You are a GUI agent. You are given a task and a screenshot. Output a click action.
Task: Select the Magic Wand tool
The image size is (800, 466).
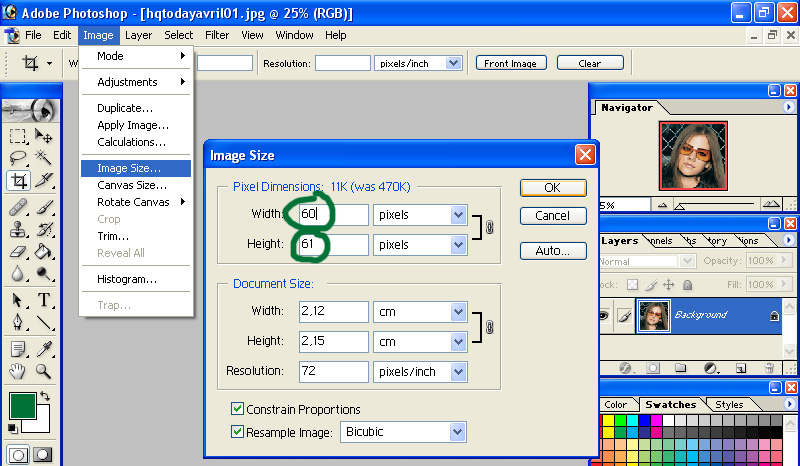click(44, 158)
